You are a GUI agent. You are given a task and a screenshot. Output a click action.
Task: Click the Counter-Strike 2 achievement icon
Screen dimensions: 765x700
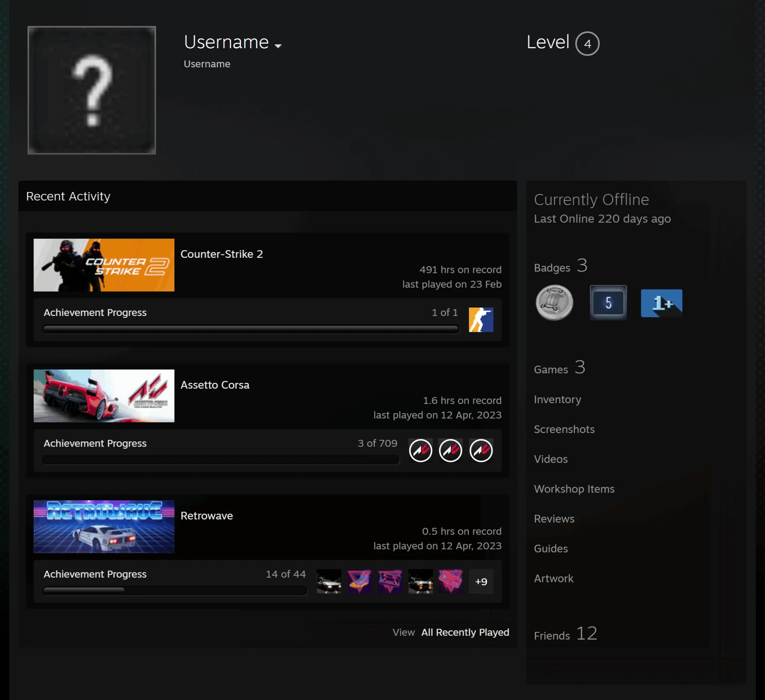[481, 320]
